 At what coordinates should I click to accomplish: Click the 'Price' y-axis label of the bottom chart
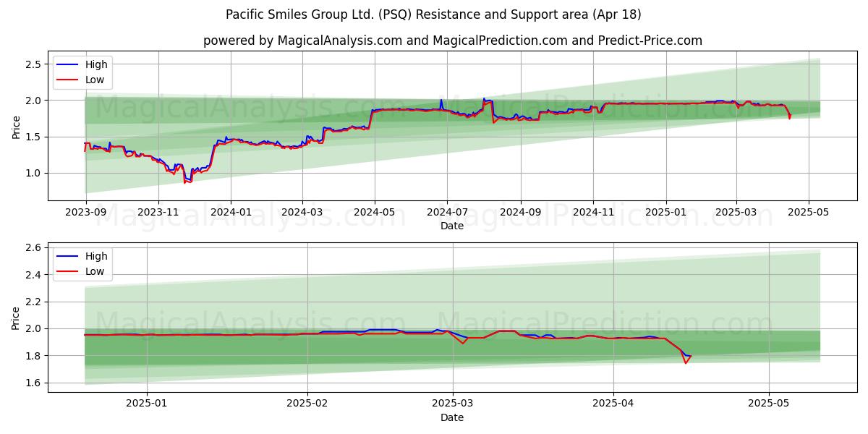[x=16, y=318]
